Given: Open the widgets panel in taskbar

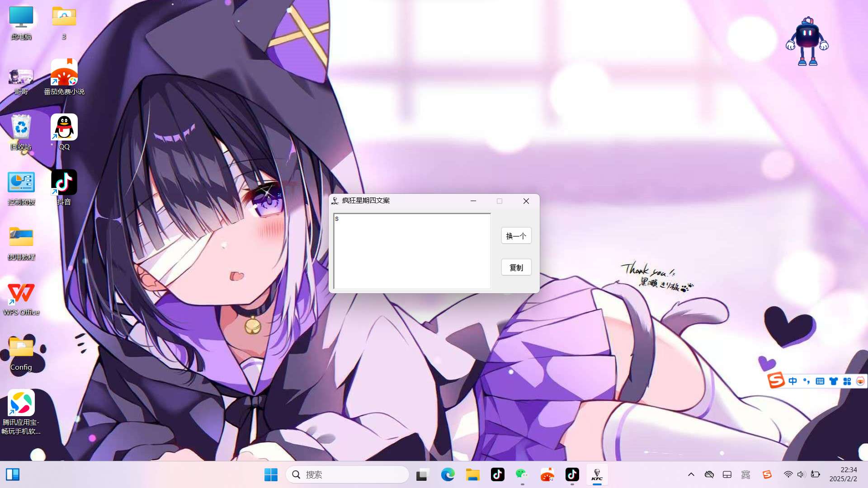Looking at the screenshot, I should pos(13,474).
